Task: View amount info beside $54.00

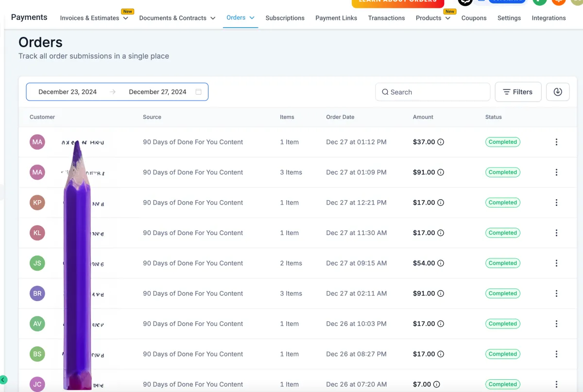Action: 441,263
